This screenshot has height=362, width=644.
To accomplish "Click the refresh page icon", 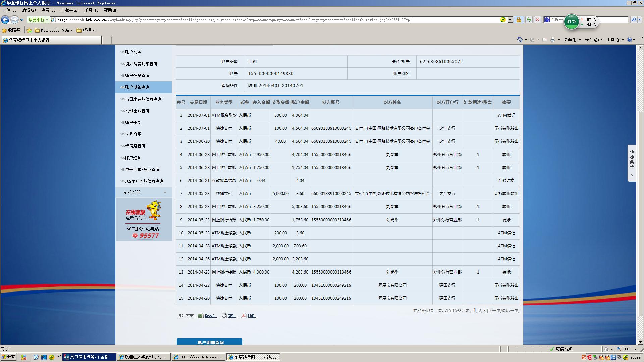I will tap(529, 20).
